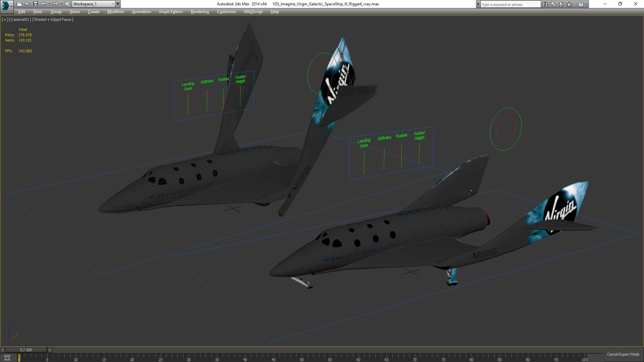Open the Graph Editors menu
Viewport: 644px width, 362px height.
[171, 12]
